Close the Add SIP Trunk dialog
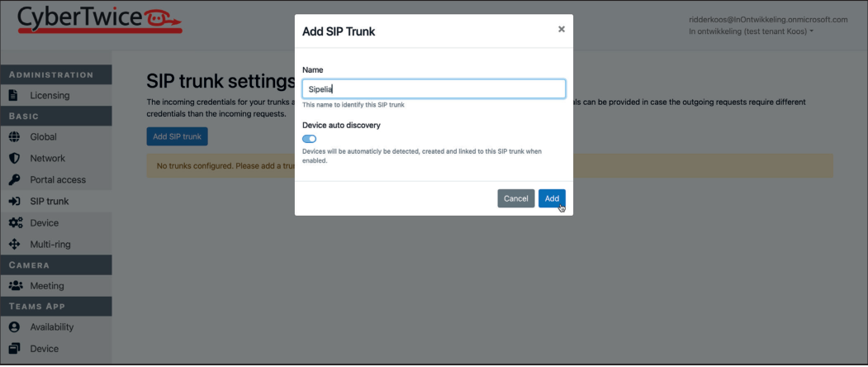Screen dimensions: 868x367 pos(562,30)
